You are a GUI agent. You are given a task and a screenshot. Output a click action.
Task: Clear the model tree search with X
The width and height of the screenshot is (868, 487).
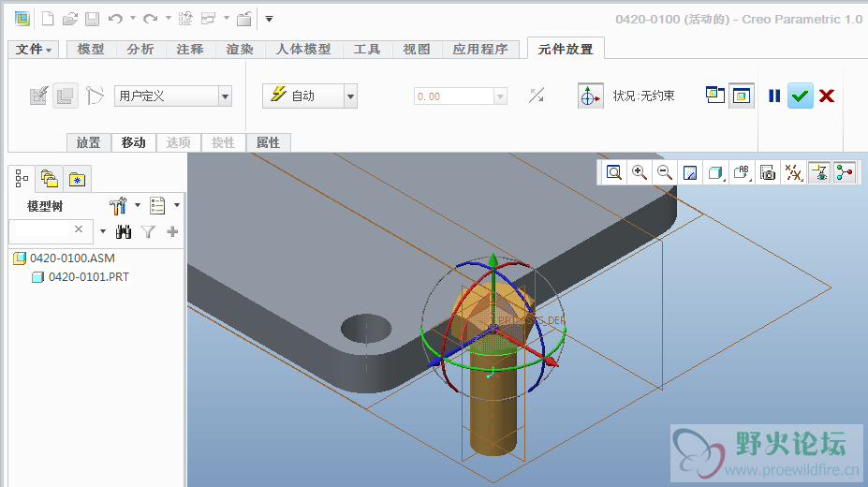point(79,229)
